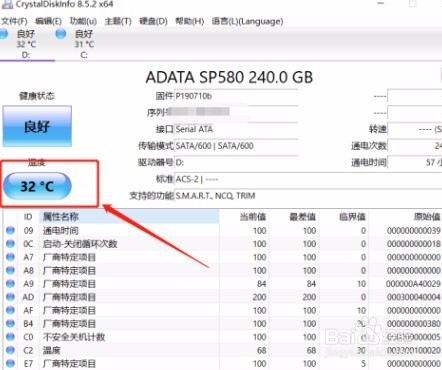
Task: Click the ID column header
Action: click(28, 217)
